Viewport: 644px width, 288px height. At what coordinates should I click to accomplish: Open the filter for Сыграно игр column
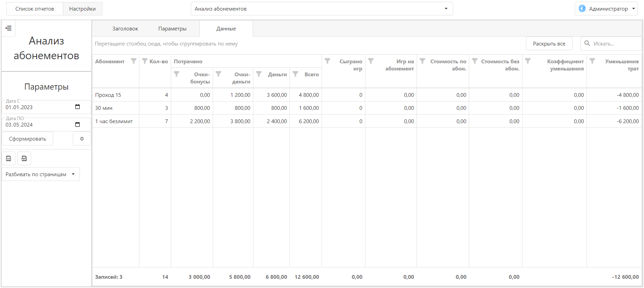(x=327, y=61)
